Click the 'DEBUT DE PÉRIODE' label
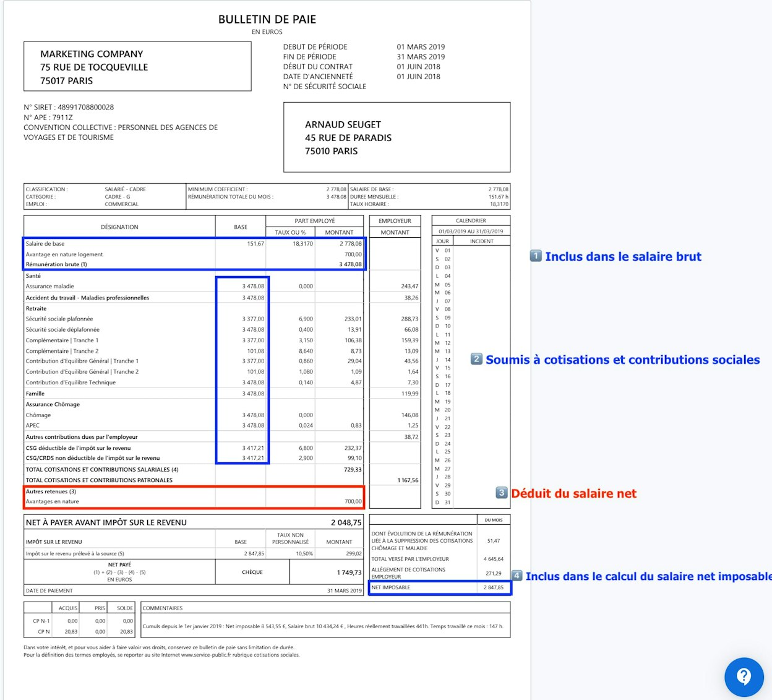772x700 pixels. pyautogui.click(x=315, y=46)
